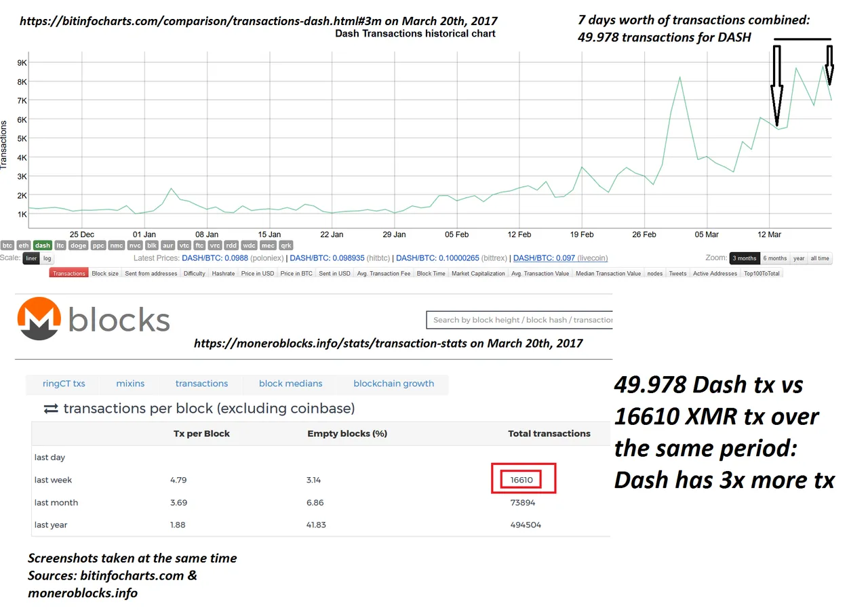Toggle the aur coin tag
Viewport: 868px width, 612px height.
click(x=168, y=245)
